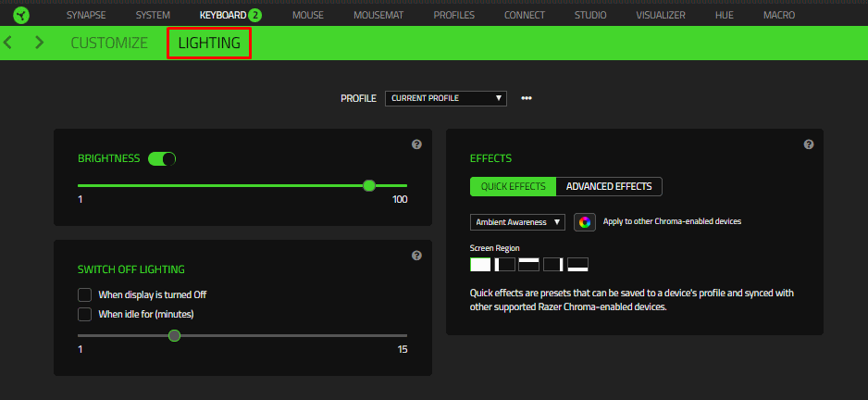Open the Ambient Awareness effect dropdown

(517, 222)
